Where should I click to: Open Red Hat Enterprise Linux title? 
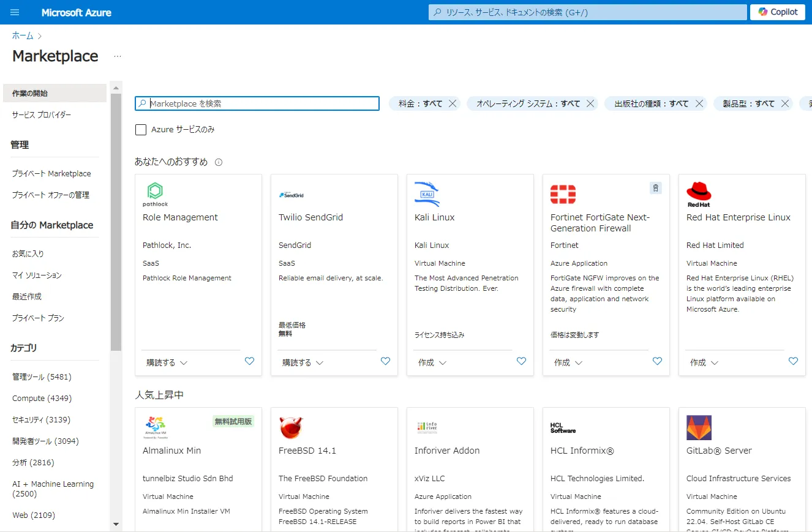click(x=739, y=217)
